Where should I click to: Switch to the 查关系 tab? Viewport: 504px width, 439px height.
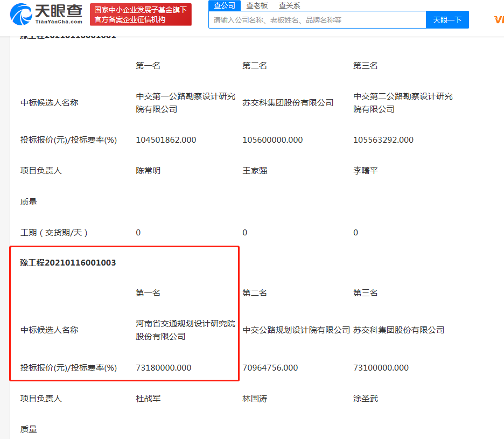pyautogui.click(x=289, y=5)
